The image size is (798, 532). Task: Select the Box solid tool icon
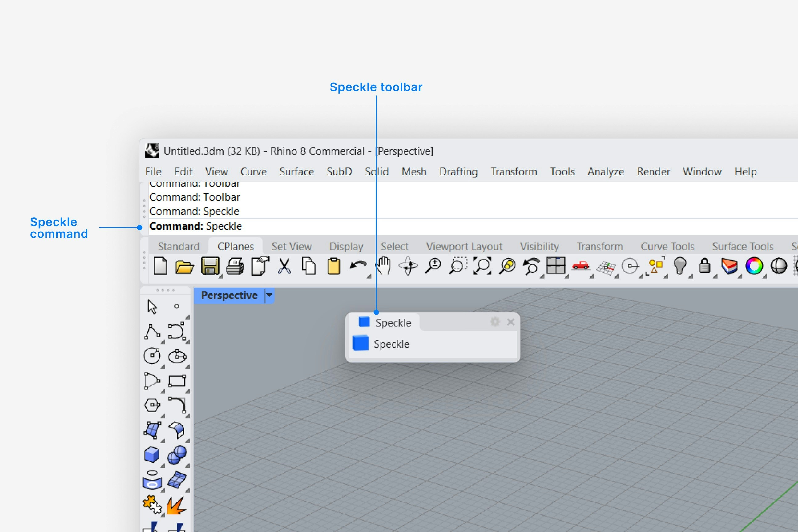coord(152,455)
